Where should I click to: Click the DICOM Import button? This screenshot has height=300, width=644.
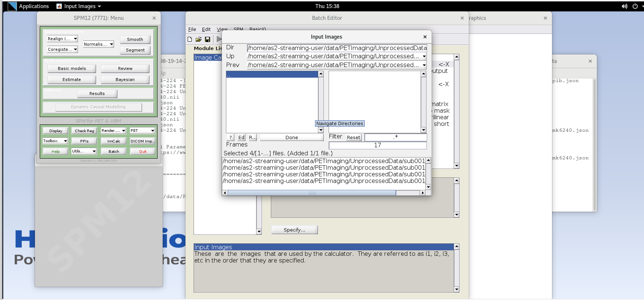(x=142, y=141)
